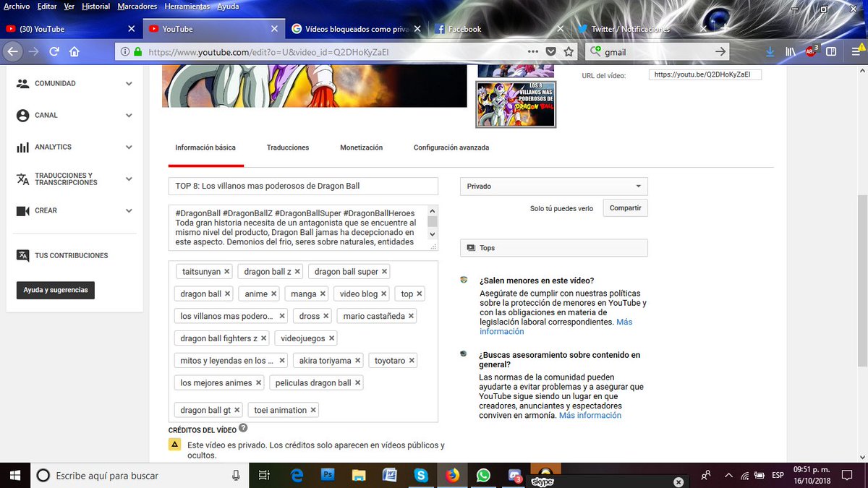Viewport: 868px width, 488px height.
Task: Click the search go arrow next to gmail
Action: pos(720,51)
